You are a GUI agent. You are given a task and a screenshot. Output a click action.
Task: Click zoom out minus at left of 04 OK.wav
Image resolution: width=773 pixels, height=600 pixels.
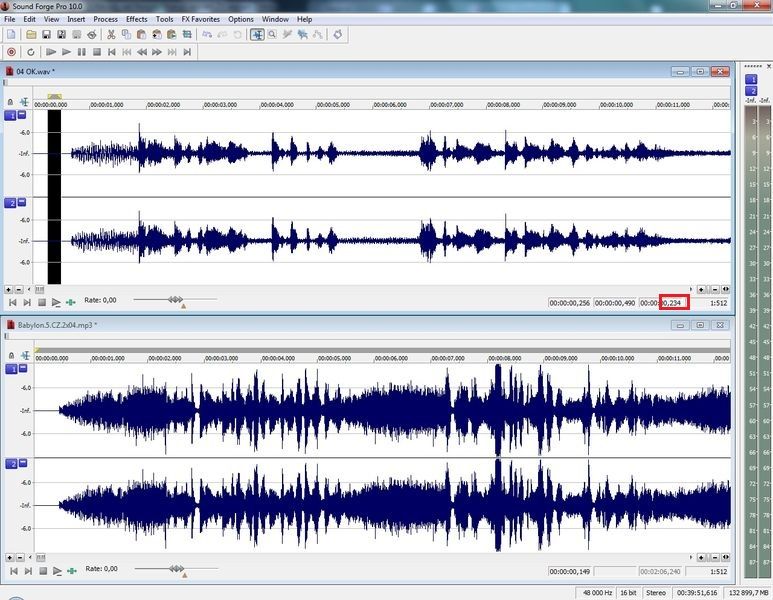[x=19, y=289]
